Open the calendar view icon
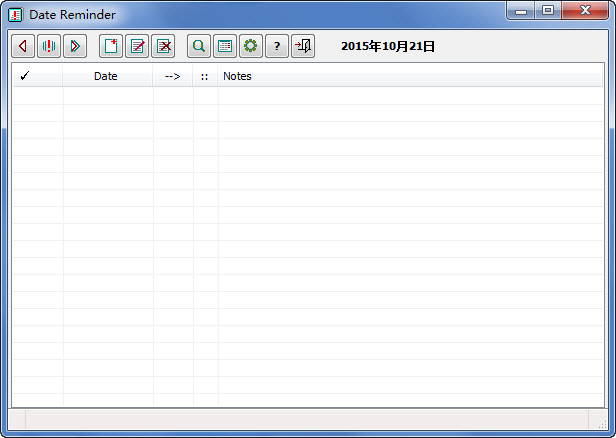 click(225, 46)
